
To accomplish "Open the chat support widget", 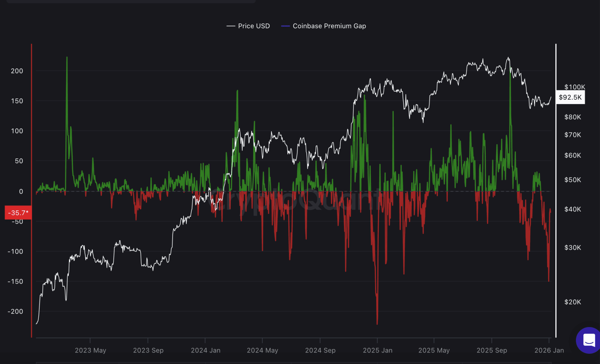I will pyautogui.click(x=589, y=340).
